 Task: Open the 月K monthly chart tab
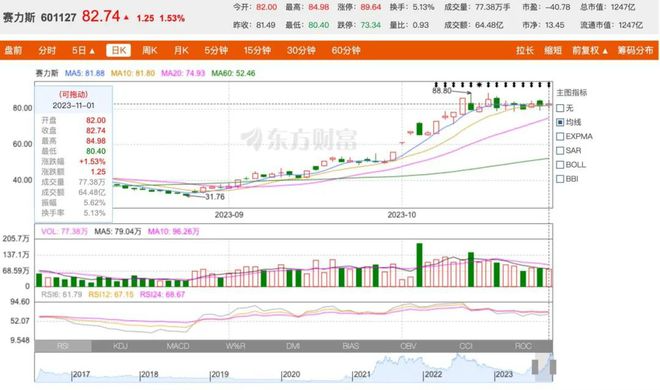coord(181,50)
